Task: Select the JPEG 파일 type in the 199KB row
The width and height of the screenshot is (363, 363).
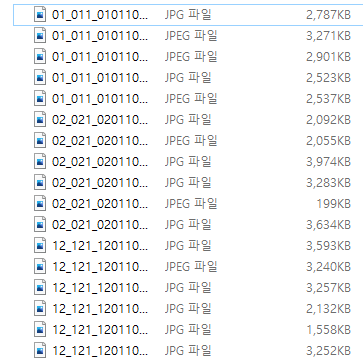Action: tap(191, 204)
